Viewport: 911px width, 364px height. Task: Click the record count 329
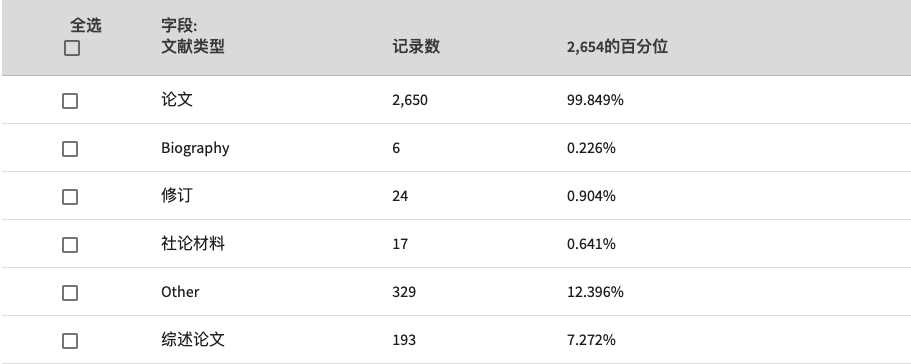tap(404, 291)
